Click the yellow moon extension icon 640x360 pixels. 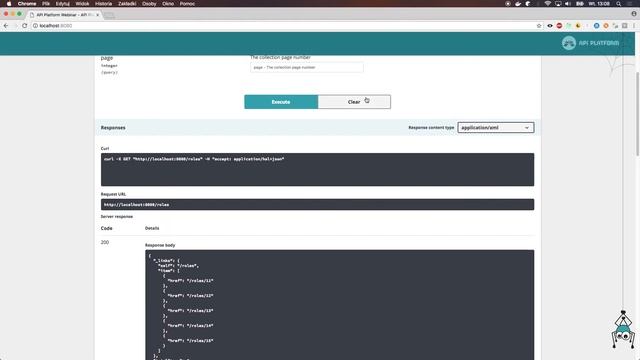[x=578, y=26]
